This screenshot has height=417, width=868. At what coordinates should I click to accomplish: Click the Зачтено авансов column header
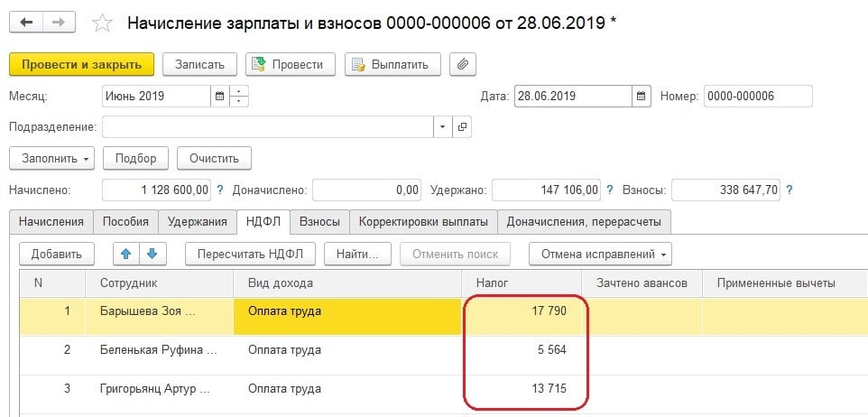point(642,283)
